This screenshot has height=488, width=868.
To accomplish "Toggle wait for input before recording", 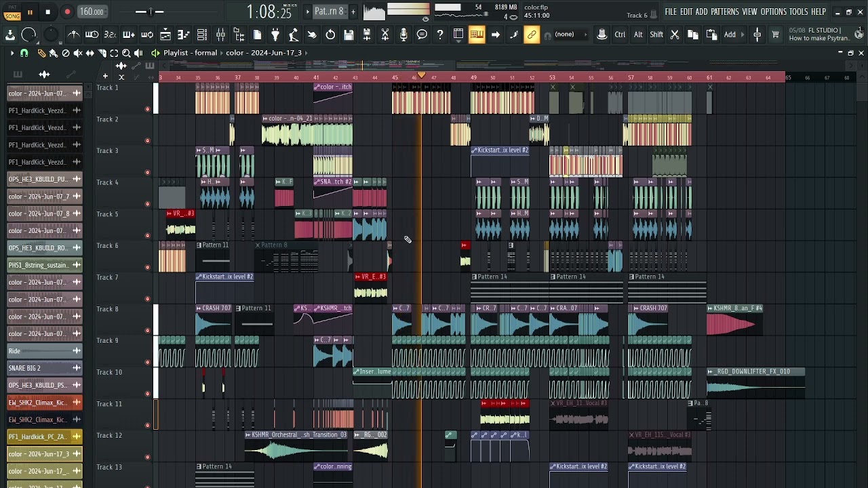I will pyautogui.click(x=92, y=35).
